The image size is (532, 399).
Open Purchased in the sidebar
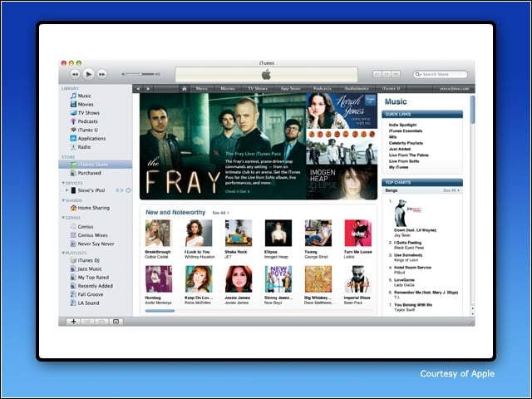click(86, 173)
